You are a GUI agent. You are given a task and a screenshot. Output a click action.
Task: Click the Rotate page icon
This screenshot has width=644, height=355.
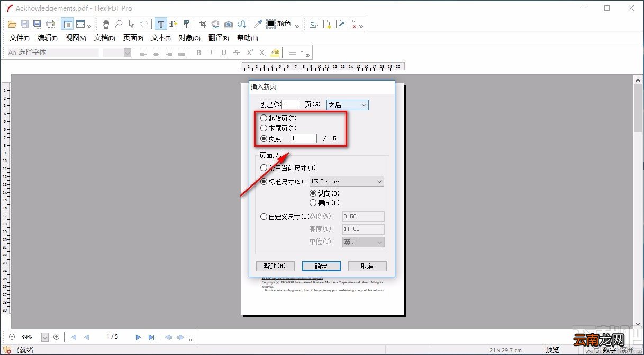point(314,24)
